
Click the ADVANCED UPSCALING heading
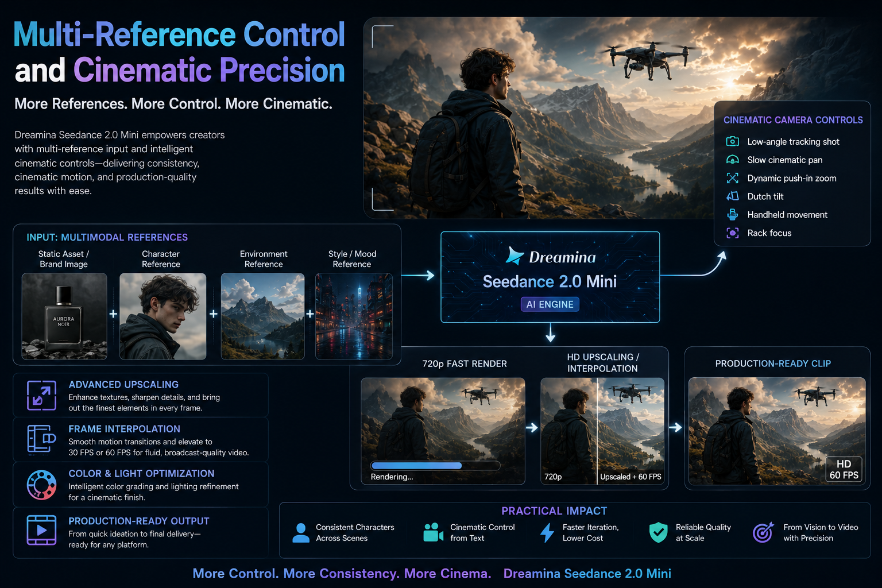(123, 385)
